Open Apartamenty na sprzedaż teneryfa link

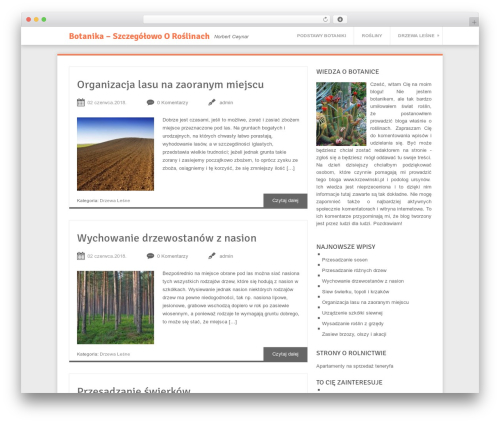point(355,366)
